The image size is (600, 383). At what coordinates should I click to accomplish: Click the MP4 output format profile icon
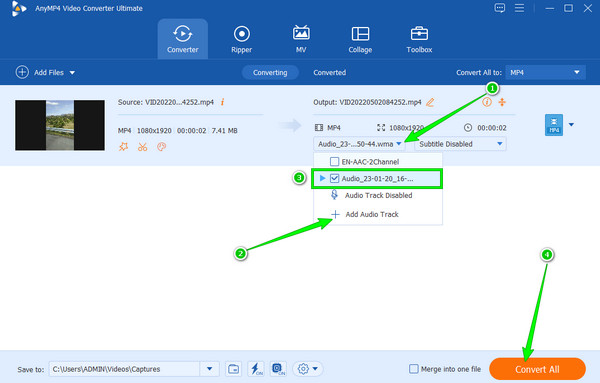[x=554, y=125]
